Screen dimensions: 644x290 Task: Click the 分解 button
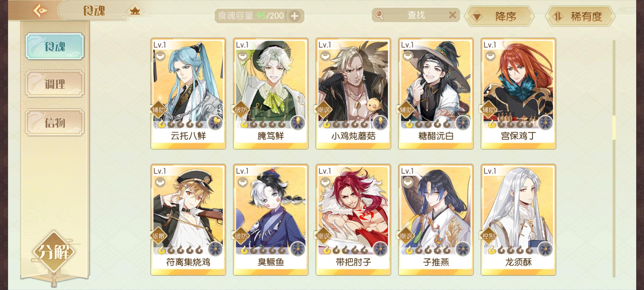(x=54, y=252)
